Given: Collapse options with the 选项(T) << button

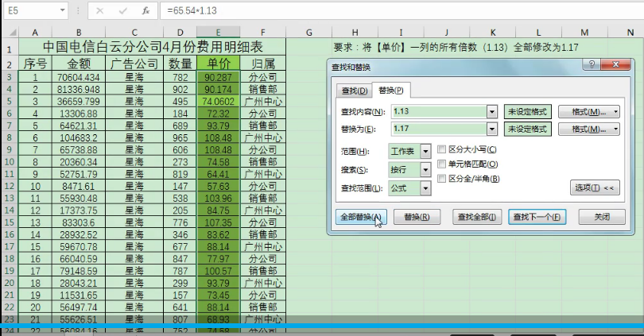Looking at the screenshot, I should (x=595, y=188).
